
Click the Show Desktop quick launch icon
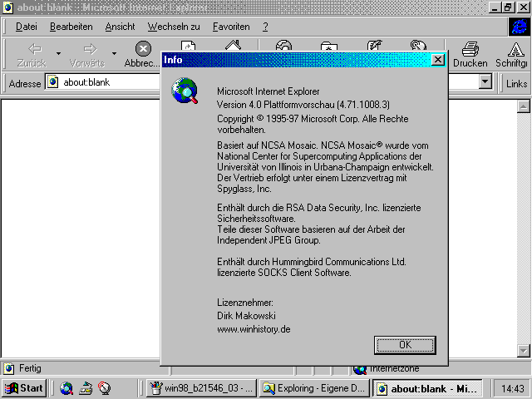coord(86,388)
